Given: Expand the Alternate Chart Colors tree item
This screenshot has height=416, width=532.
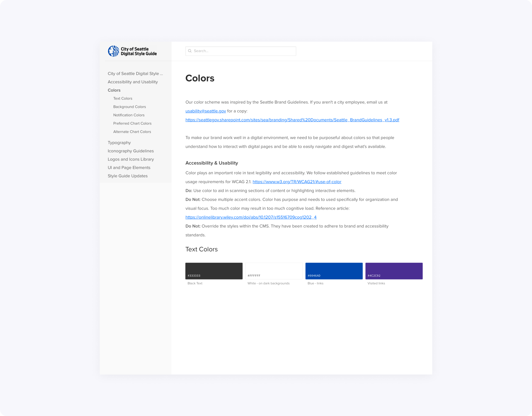Looking at the screenshot, I should [x=132, y=132].
